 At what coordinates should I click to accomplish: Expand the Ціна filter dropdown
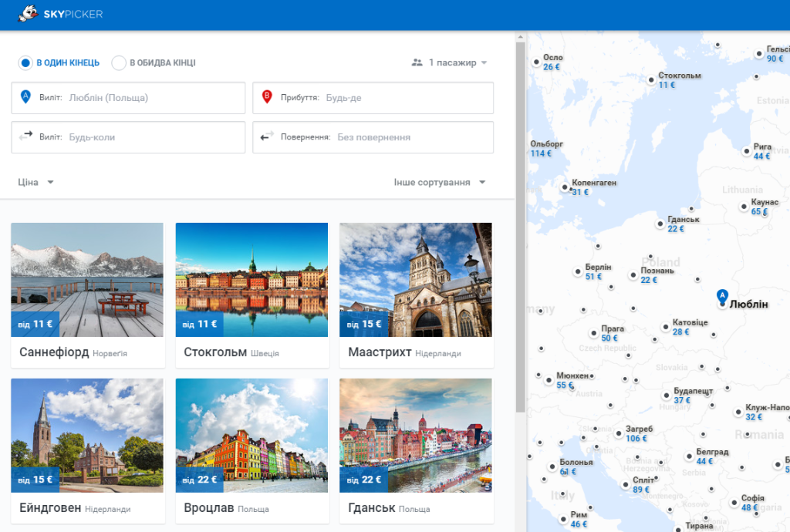tap(35, 182)
